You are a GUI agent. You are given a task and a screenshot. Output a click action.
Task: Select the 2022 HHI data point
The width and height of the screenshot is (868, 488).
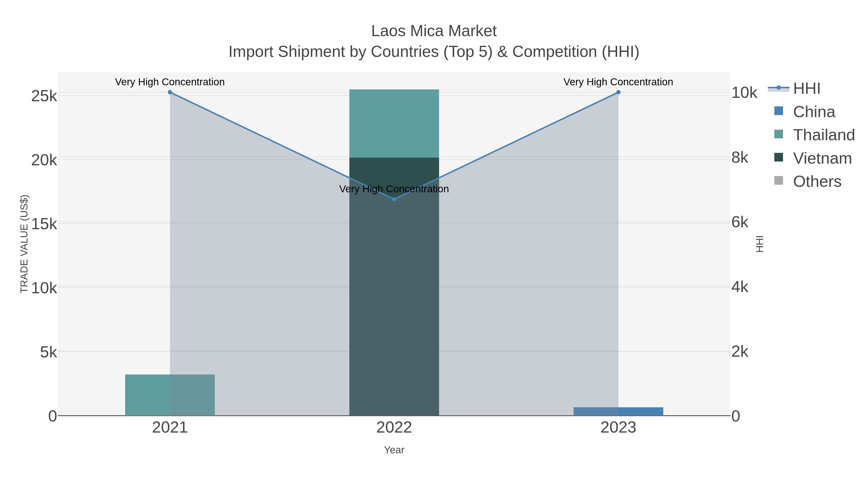point(394,199)
